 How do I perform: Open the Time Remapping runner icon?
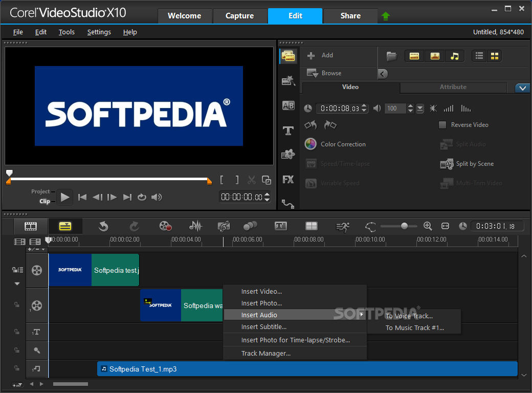[343, 227]
